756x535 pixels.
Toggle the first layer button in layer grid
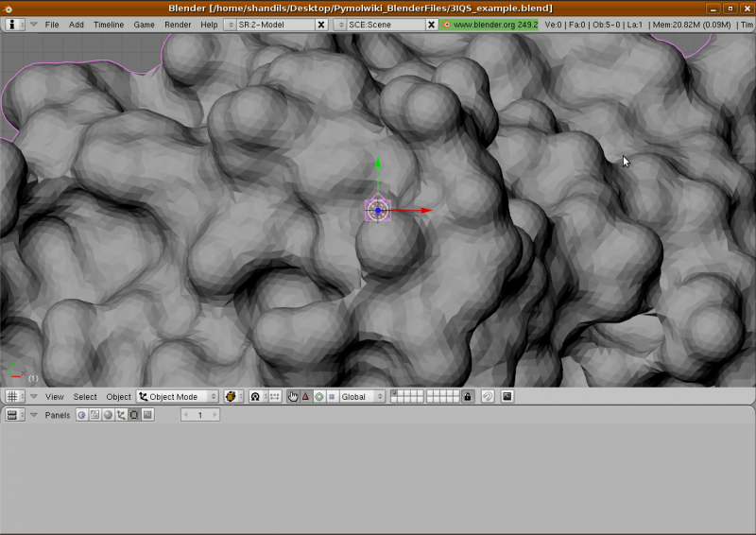tap(395, 393)
